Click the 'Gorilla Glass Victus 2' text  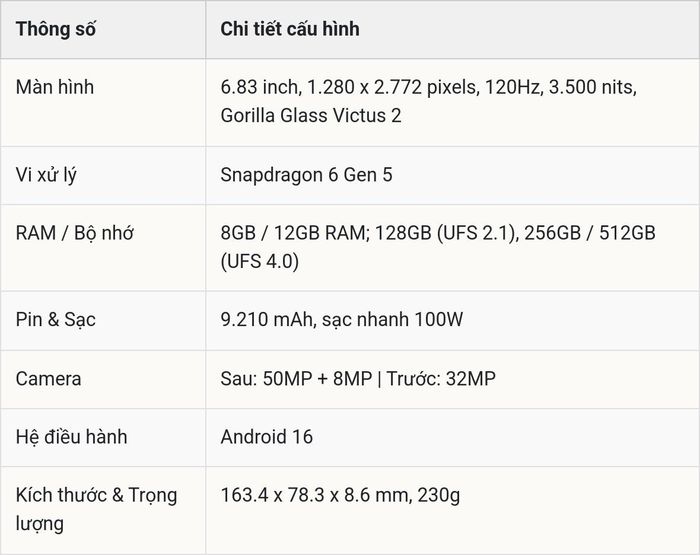point(311,116)
